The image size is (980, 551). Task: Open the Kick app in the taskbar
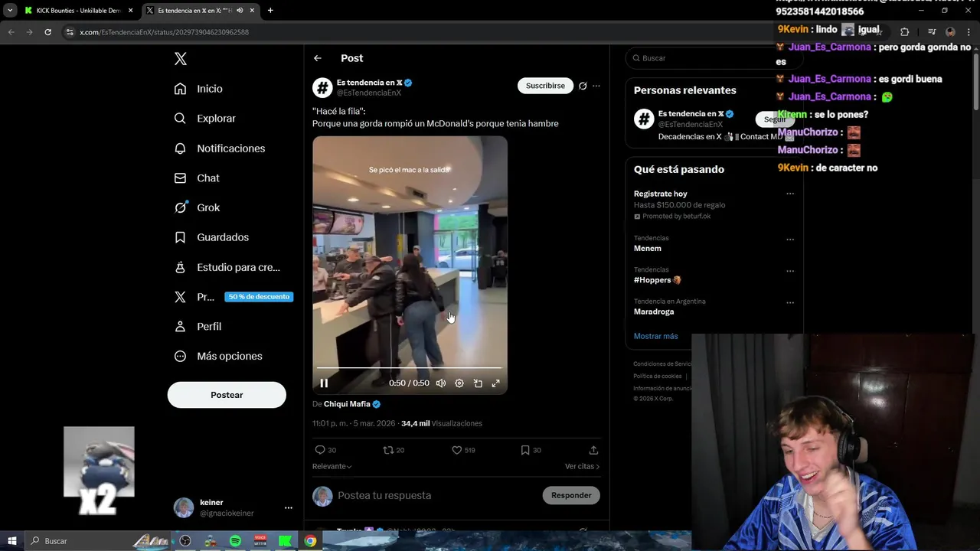[285, 541]
